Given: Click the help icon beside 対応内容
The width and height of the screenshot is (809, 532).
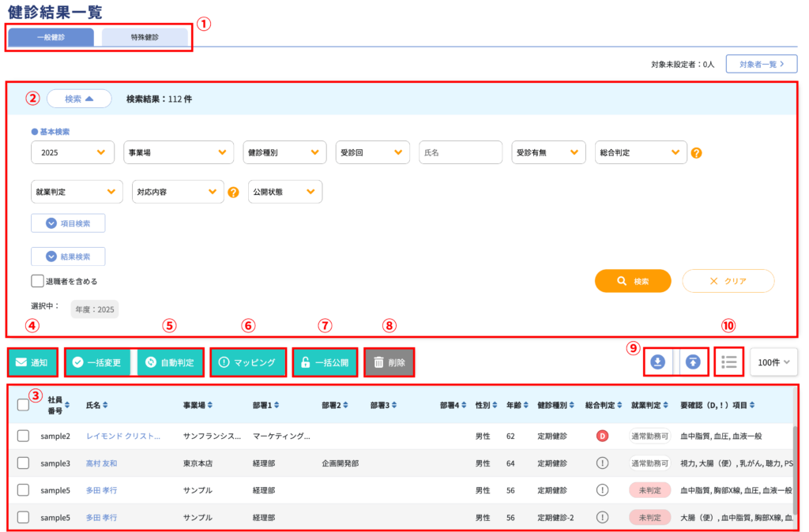Looking at the screenshot, I should point(233,192).
